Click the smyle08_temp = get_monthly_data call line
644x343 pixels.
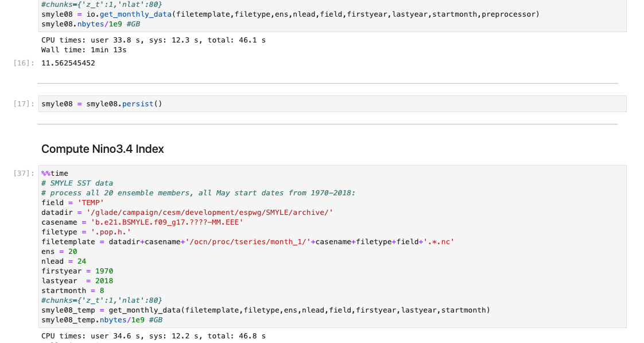pyautogui.click(x=266, y=310)
